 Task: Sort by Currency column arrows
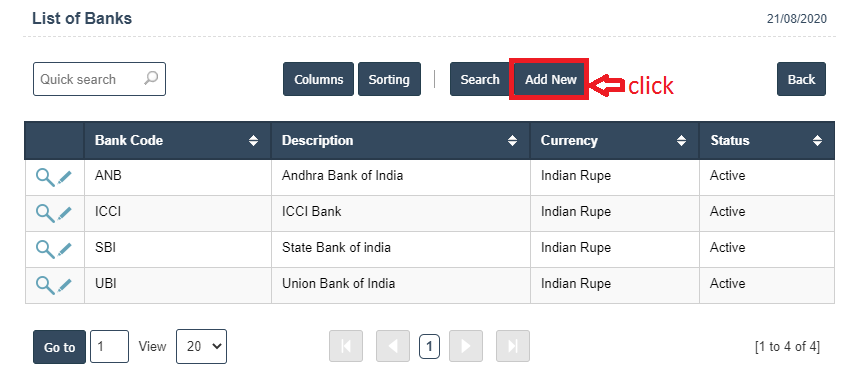[x=681, y=141]
